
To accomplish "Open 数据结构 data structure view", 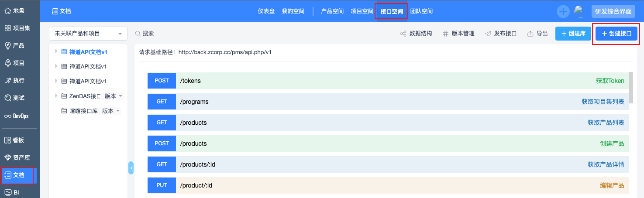I will tap(416, 34).
